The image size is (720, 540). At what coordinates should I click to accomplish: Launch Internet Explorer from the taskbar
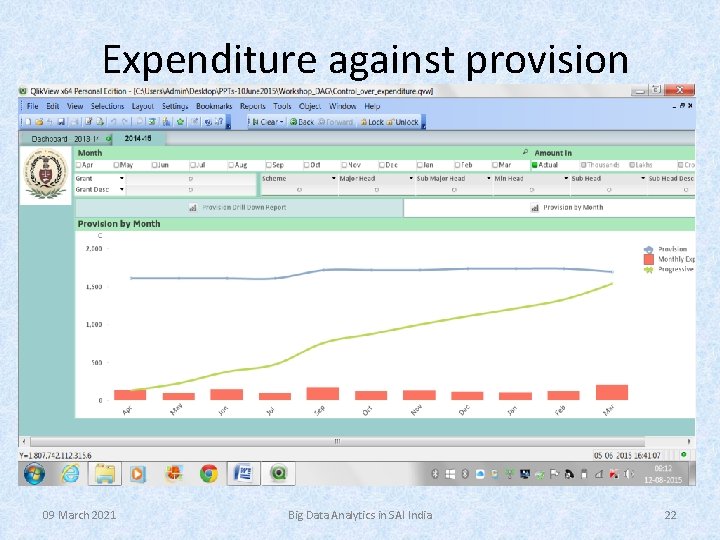pyautogui.click(x=70, y=474)
